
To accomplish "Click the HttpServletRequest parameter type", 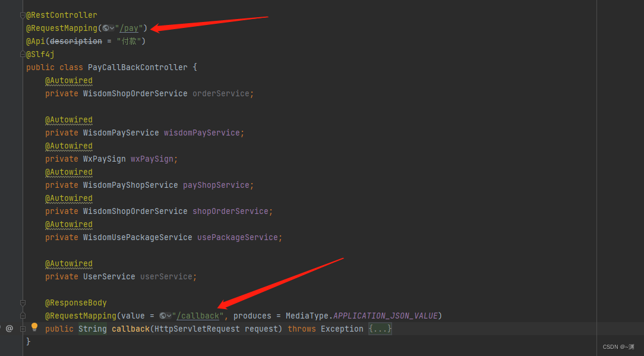I will point(197,329).
